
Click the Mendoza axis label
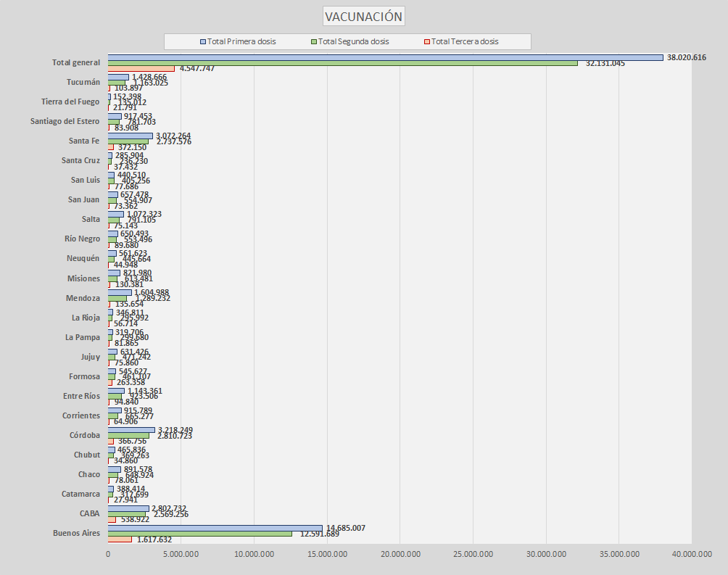pos(83,298)
